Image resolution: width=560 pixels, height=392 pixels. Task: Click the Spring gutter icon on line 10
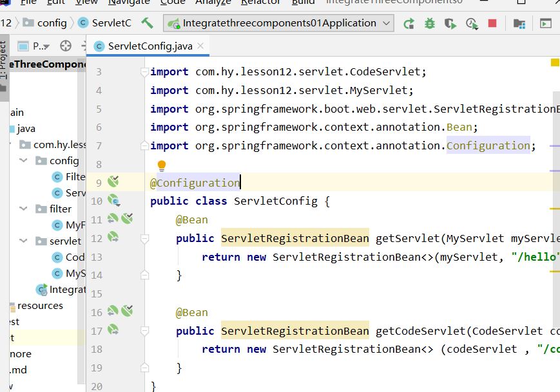click(113, 200)
